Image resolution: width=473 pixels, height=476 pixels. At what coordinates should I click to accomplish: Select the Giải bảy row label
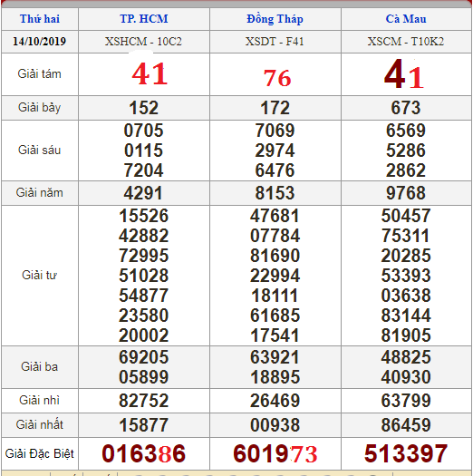tap(40, 108)
